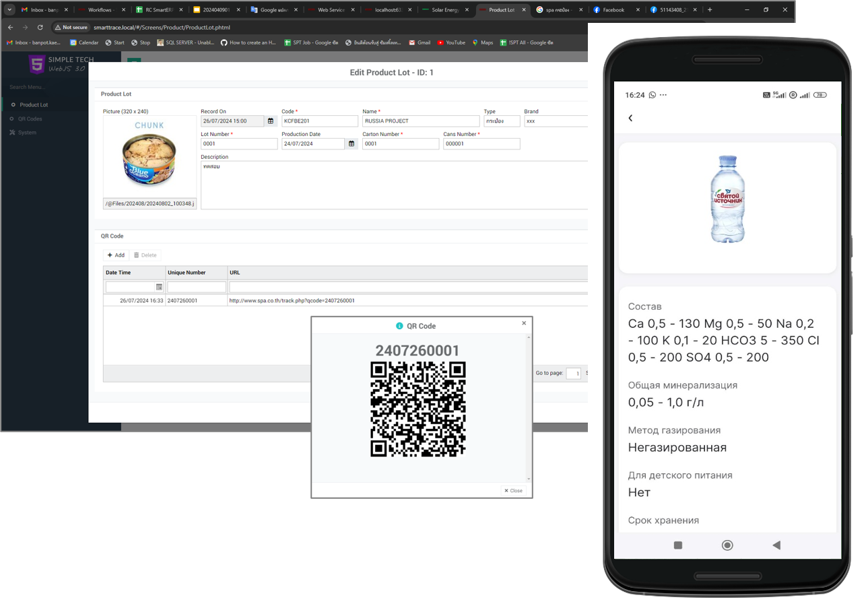The width and height of the screenshot is (868, 612).
Task: Open the YouTube bookmark
Action: (451, 42)
